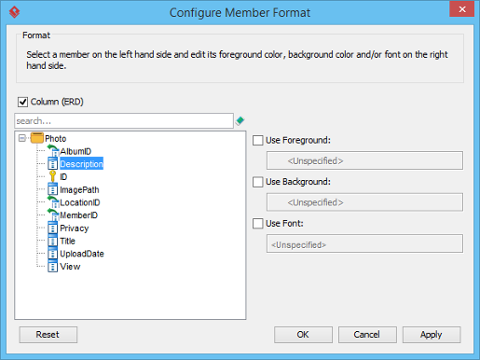
Task: Open the foreground color Unspecified field
Action: (x=364, y=161)
